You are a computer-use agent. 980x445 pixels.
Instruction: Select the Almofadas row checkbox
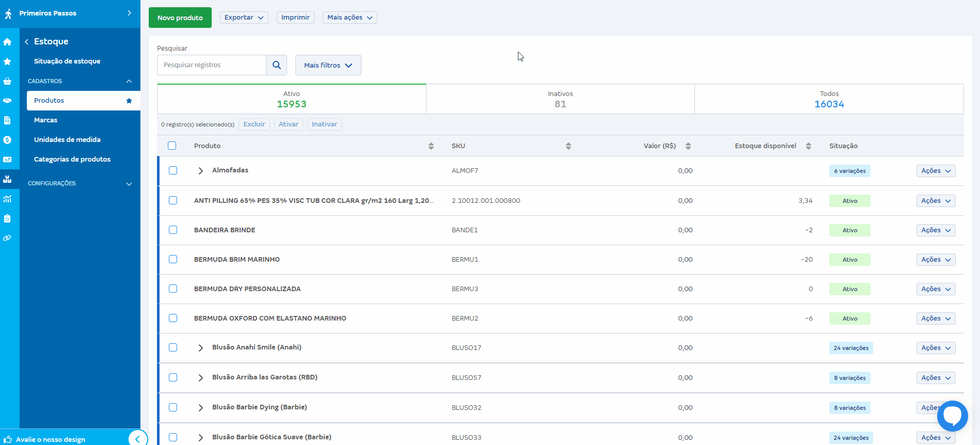[173, 170]
